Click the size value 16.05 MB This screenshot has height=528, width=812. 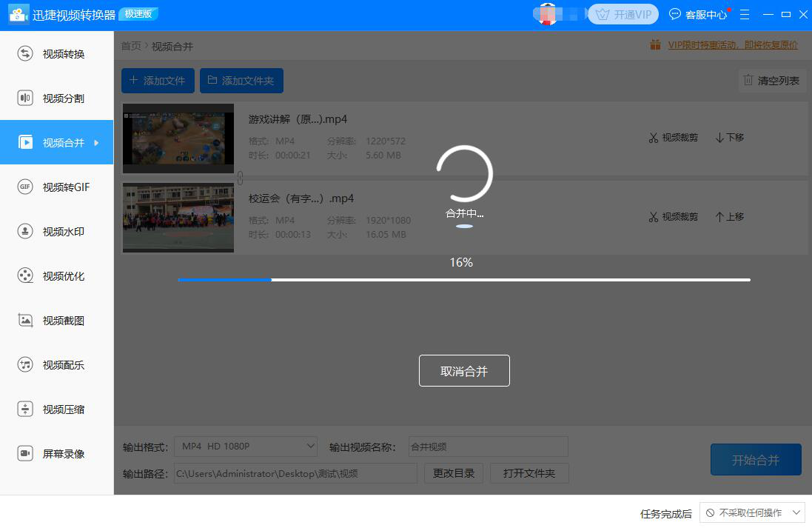tap(386, 234)
